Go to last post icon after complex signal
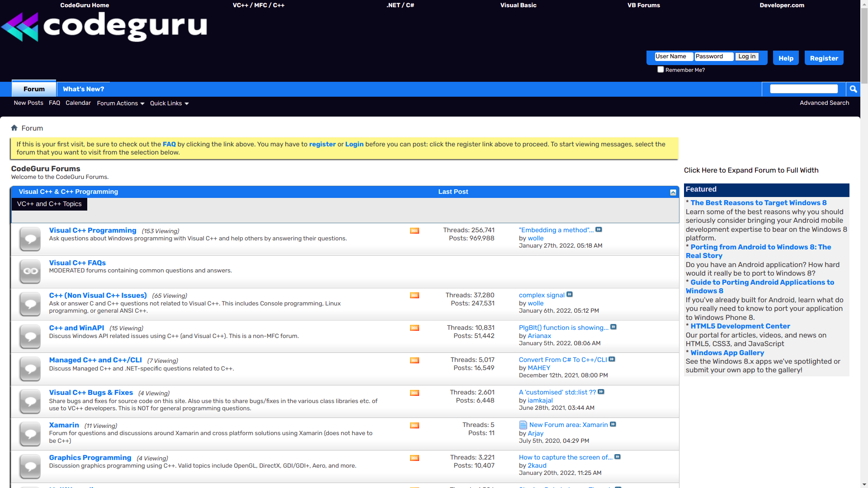 tap(570, 295)
